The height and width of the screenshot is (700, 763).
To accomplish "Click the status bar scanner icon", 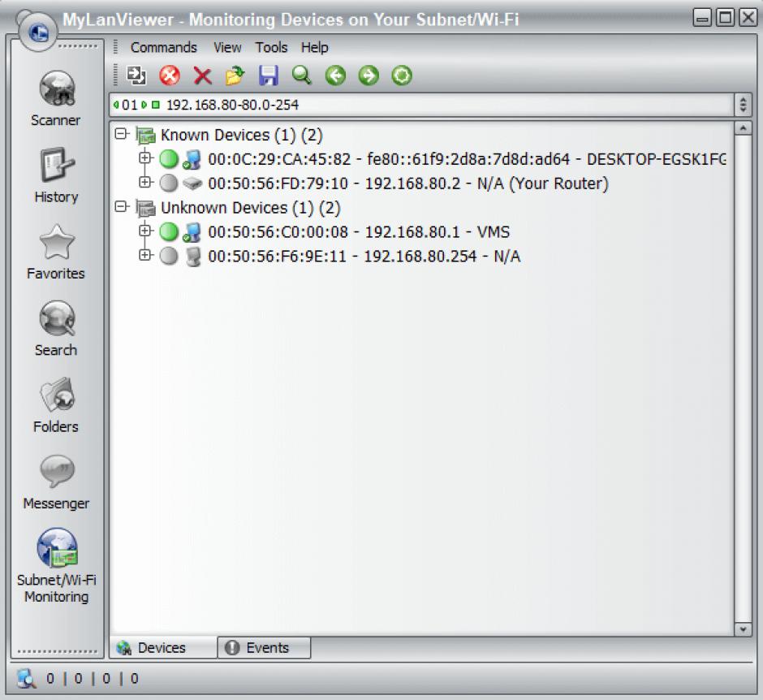I will tap(26, 677).
